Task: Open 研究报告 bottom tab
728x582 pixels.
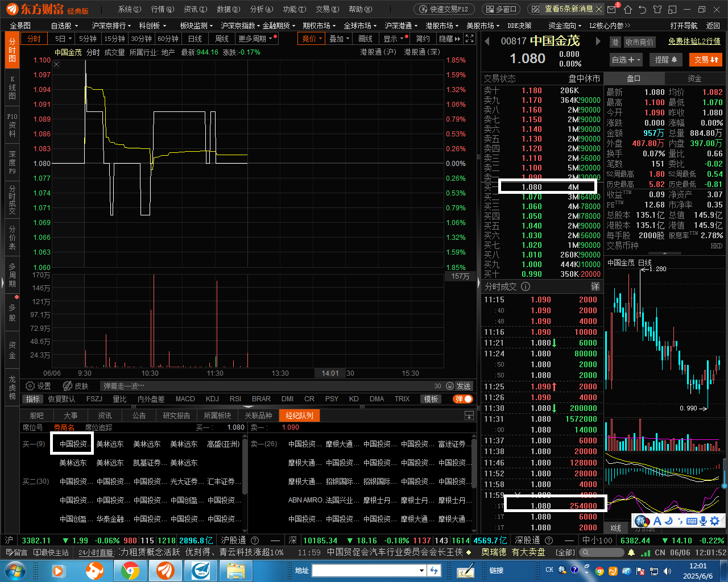Action: tap(176, 415)
